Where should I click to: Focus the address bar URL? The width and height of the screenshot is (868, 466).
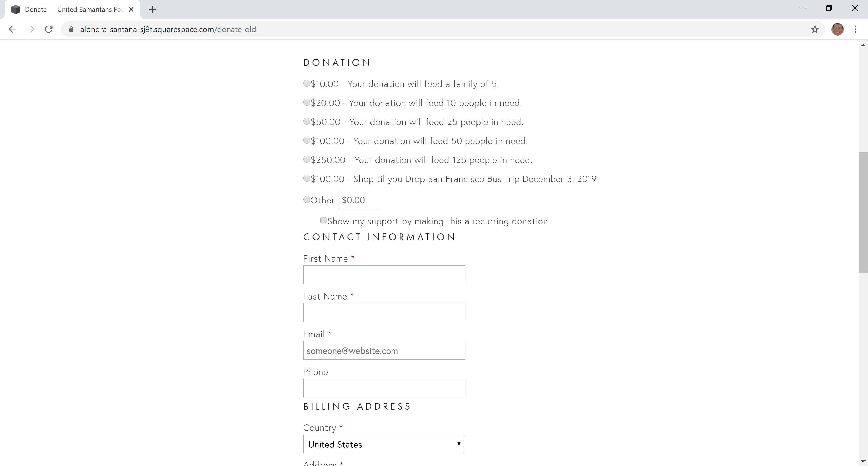[x=168, y=29]
